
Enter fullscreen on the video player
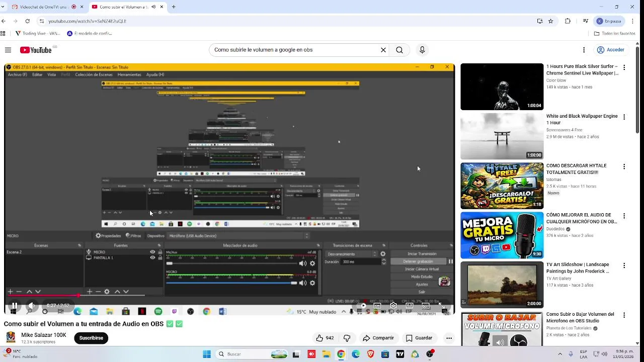coord(442,305)
